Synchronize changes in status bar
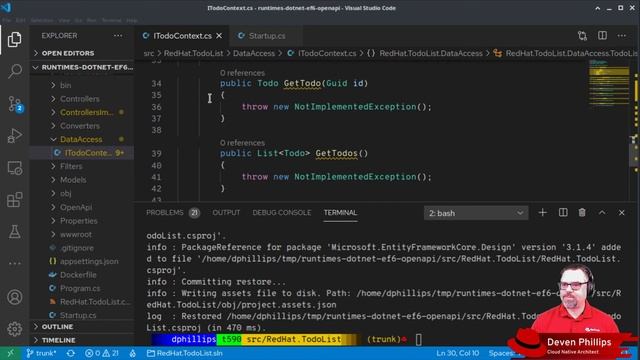Viewport: 640px width, 360px height. point(71,353)
